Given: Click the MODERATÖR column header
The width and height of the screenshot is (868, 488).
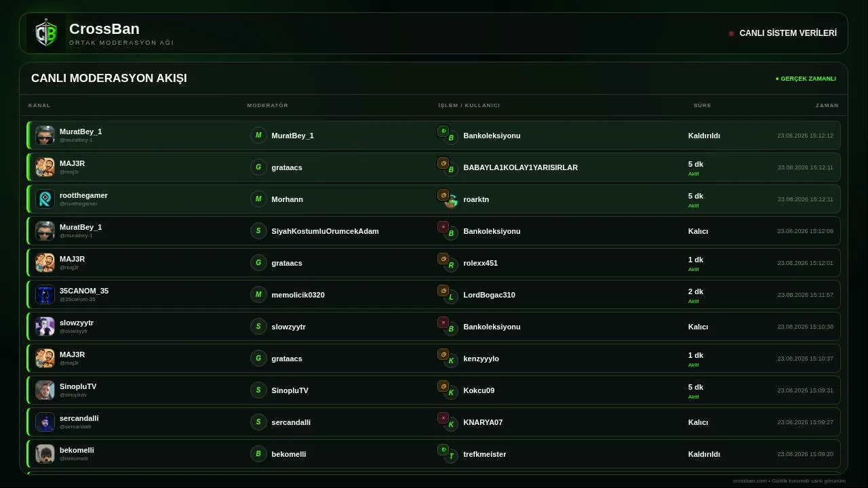Looking at the screenshot, I should (268, 105).
